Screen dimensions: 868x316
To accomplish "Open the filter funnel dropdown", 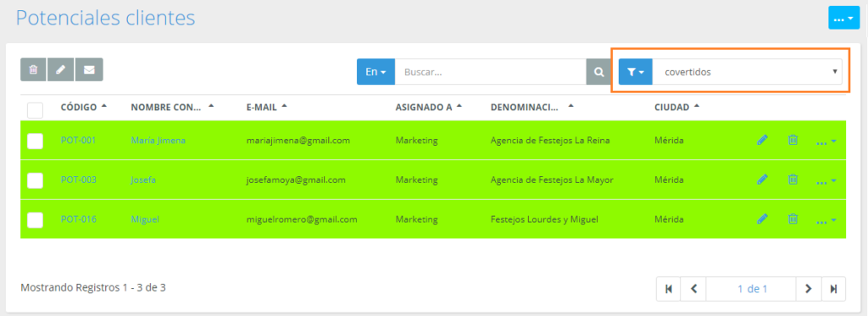I will click(636, 72).
